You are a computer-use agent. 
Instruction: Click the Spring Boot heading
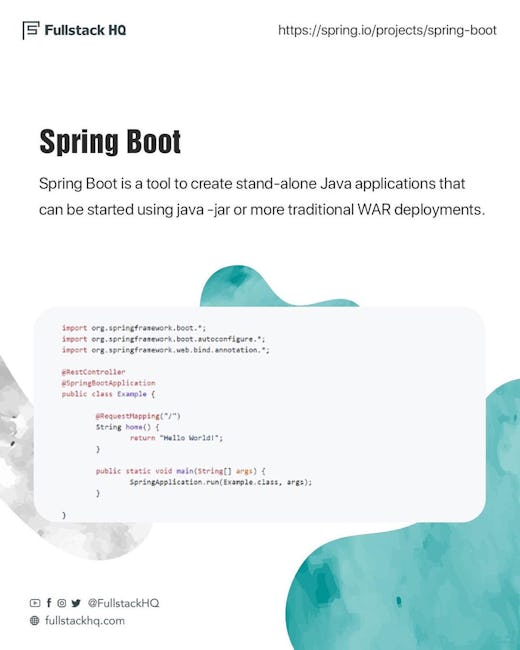110,142
